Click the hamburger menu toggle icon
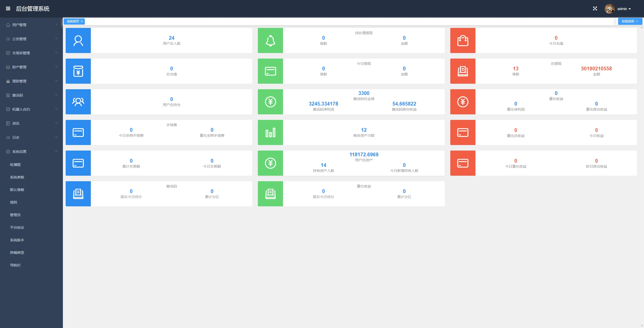 click(x=8, y=9)
